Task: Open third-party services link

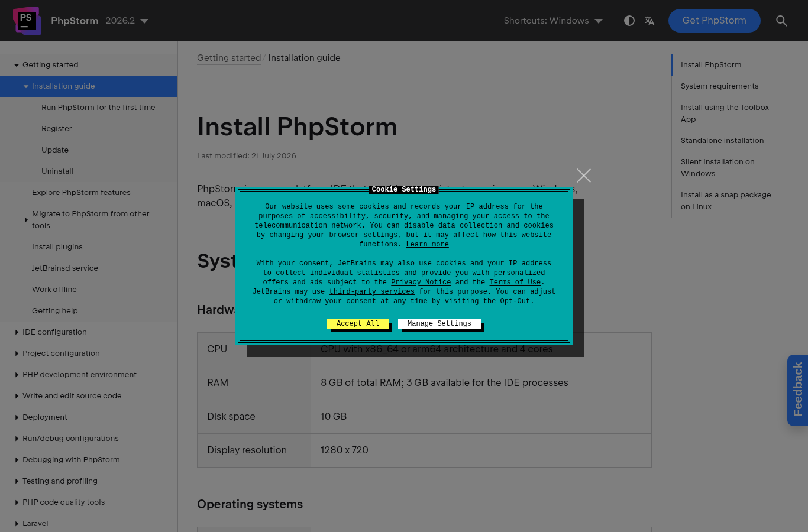Action: [371, 292]
